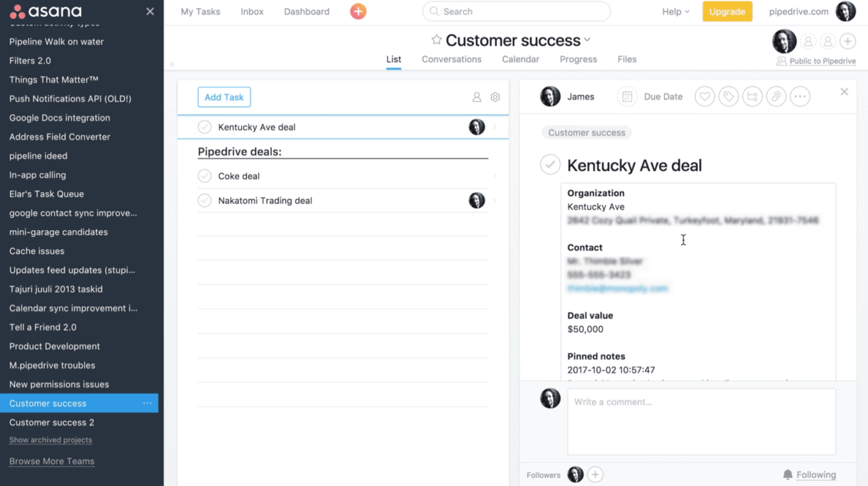Expand Nakatomi Trading deal row chevron
This screenshot has height=486, width=868.
pos(494,200)
